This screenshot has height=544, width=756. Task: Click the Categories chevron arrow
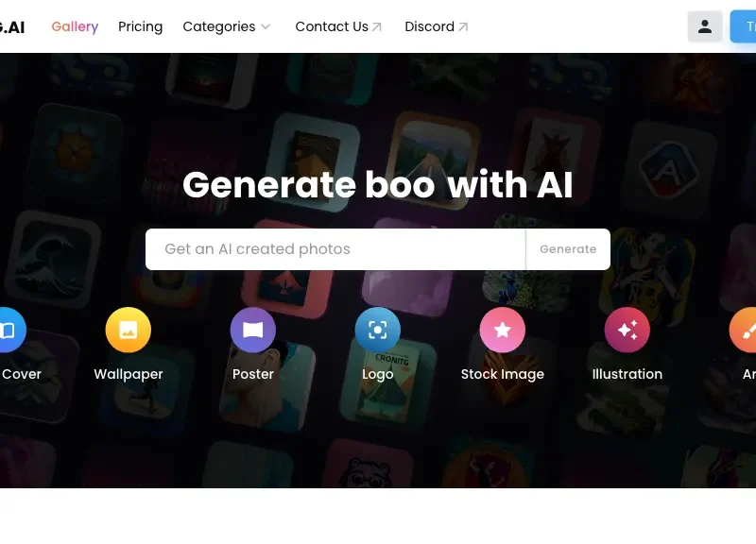tap(266, 27)
